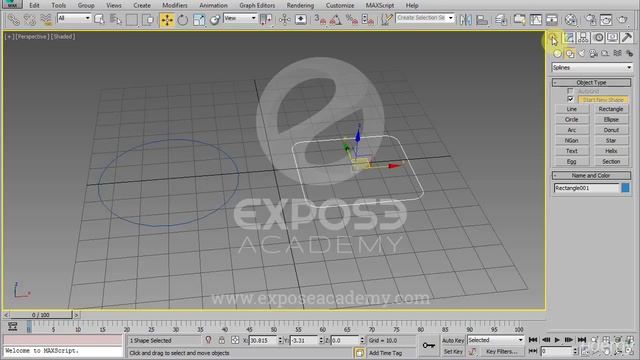Click the Line shape button
This screenshot has height=360, width=640.
click(x=572, y=109)
